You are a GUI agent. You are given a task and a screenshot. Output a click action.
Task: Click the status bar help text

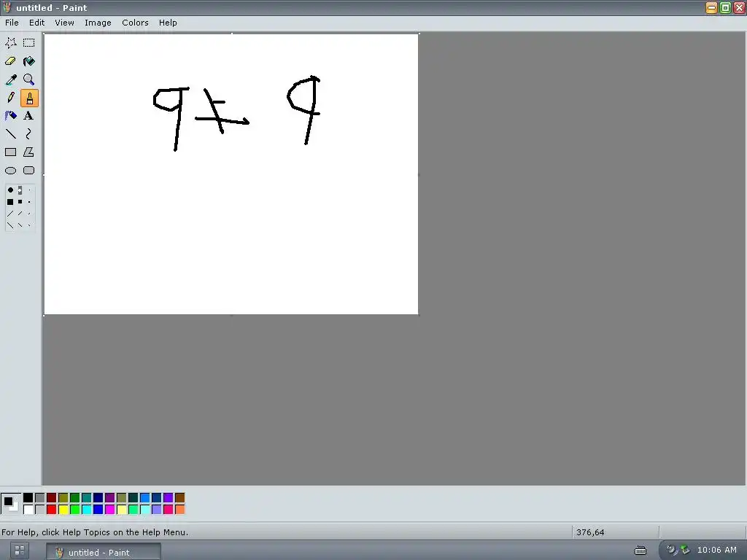click(x=95, y=532)
